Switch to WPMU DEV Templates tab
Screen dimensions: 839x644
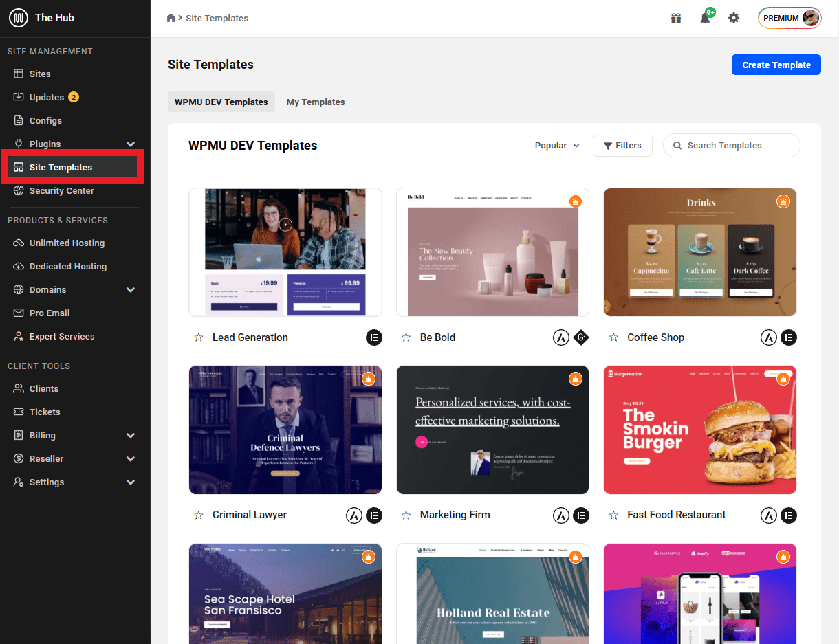[221, 102]
